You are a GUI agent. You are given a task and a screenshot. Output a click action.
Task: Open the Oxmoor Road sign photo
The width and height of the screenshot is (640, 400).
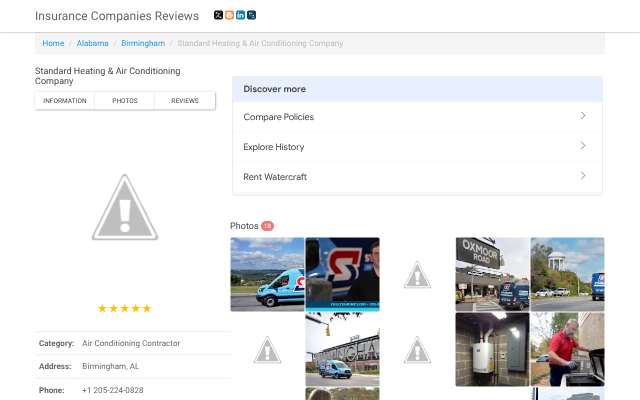[x=493, y=274]
